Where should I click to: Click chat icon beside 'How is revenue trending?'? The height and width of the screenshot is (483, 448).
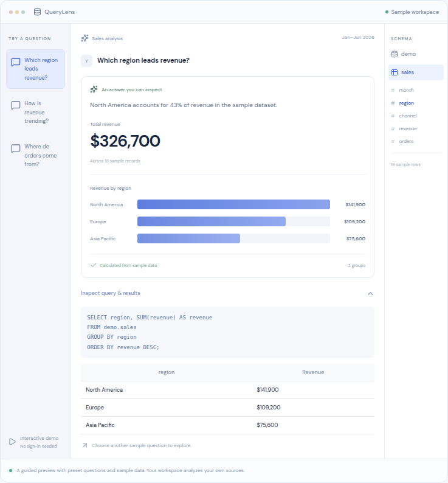(x=16, y=105)
